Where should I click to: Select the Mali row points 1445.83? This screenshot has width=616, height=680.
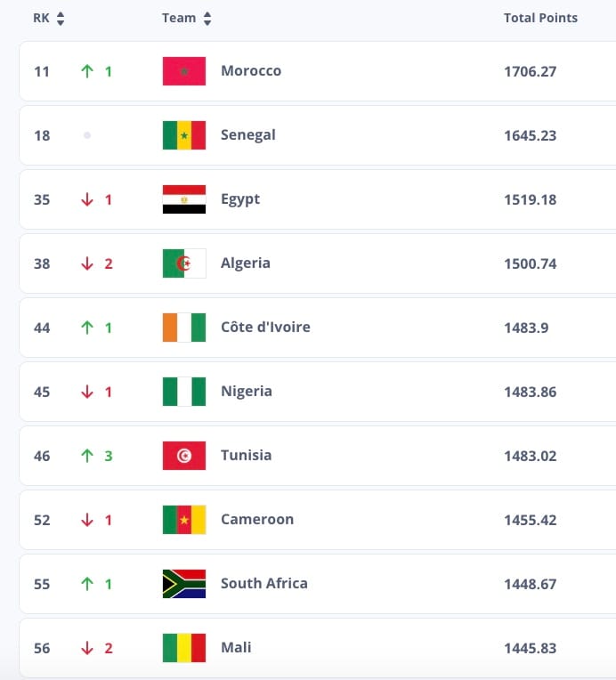point(531,648)
